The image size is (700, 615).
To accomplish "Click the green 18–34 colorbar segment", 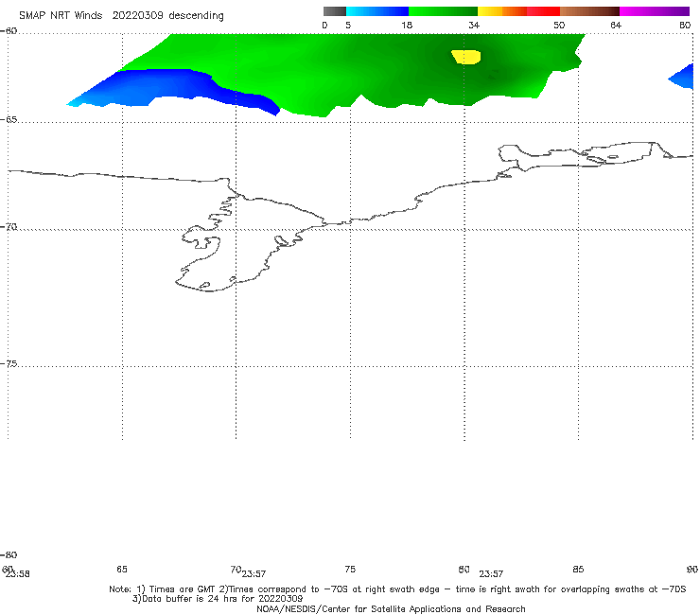I will 443,11.
